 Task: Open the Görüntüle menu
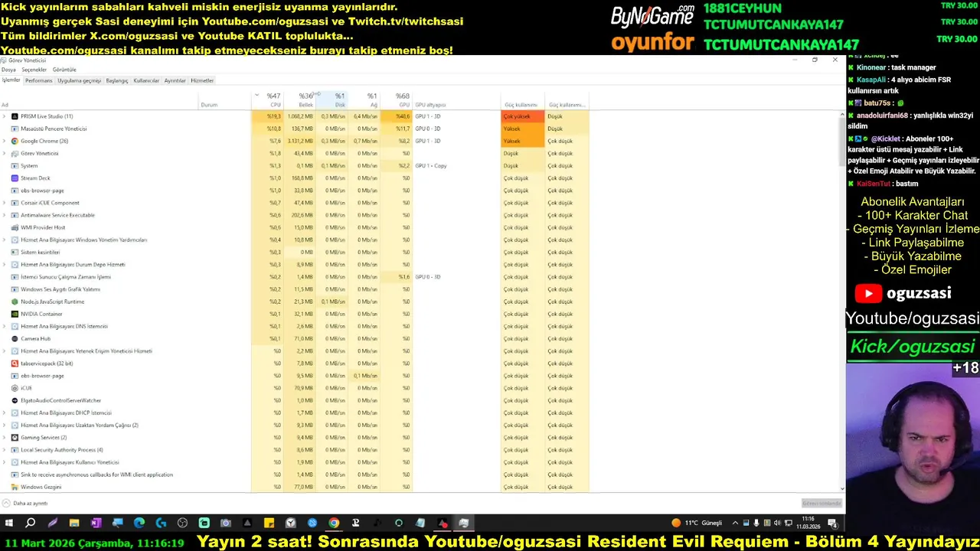[64, 70]
